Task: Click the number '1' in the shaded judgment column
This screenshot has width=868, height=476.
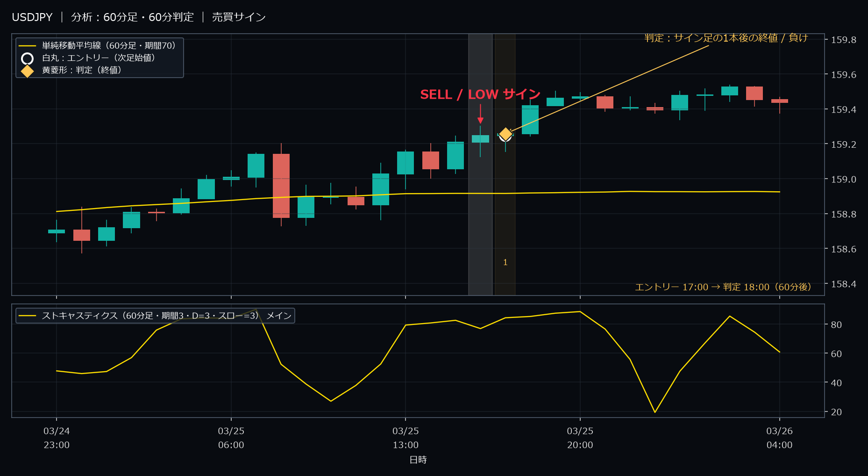Action: pyautogui.click(x=505, y=262)
